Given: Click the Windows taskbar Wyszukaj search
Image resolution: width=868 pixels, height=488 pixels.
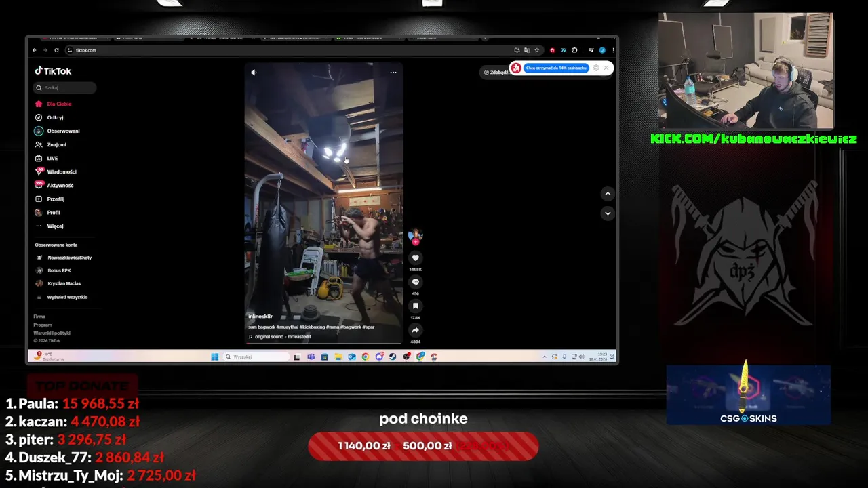Looking at the screenshot, I should 256,357.
